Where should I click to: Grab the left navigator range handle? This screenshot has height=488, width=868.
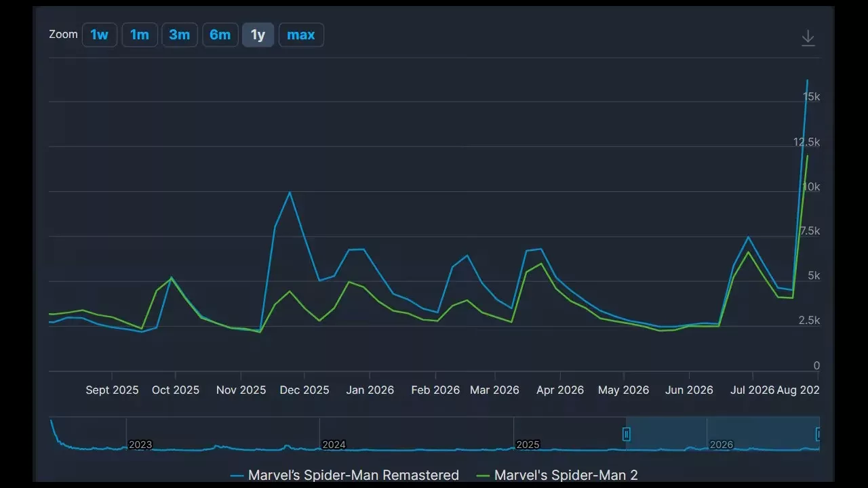[627, 434]
